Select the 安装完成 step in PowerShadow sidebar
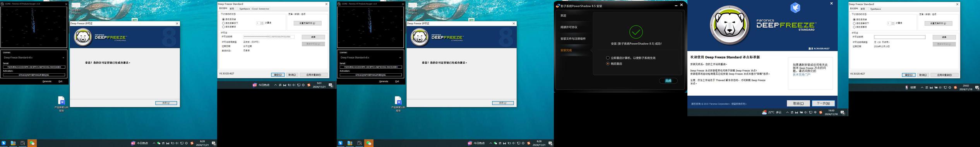The image size is (980, 147). (566, 51)
